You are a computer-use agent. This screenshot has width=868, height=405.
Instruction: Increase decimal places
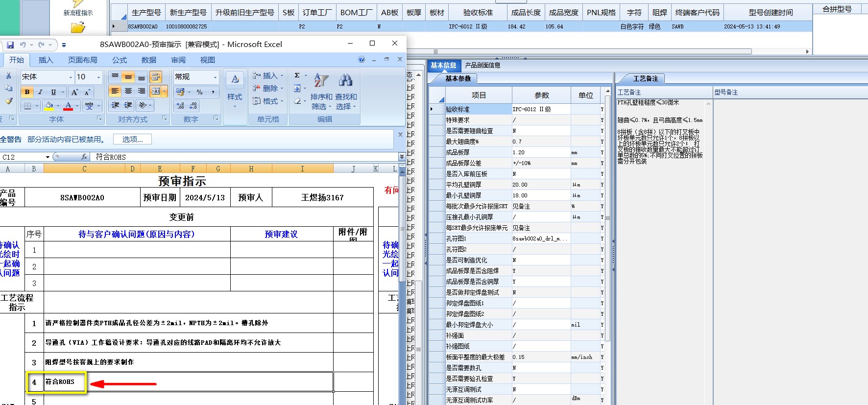(180, 105)
